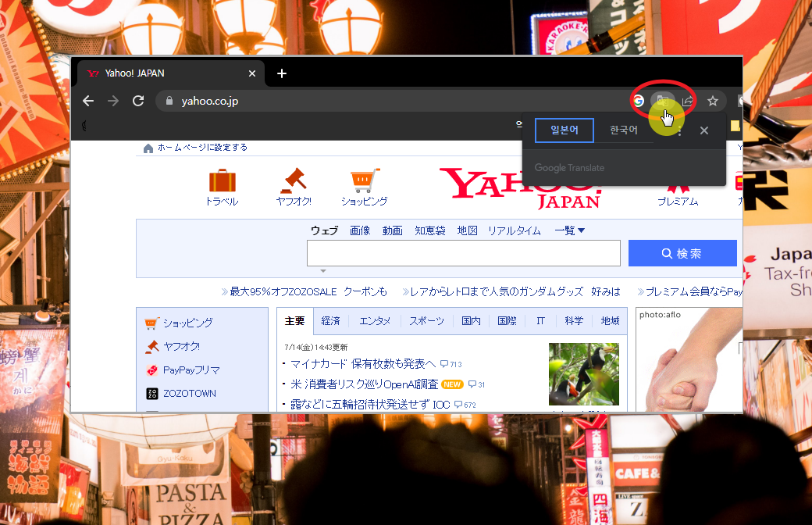Viewport: 812px width, 525px height.
Task: Switch to the 科学 news tab
Action: pos(574,321)
